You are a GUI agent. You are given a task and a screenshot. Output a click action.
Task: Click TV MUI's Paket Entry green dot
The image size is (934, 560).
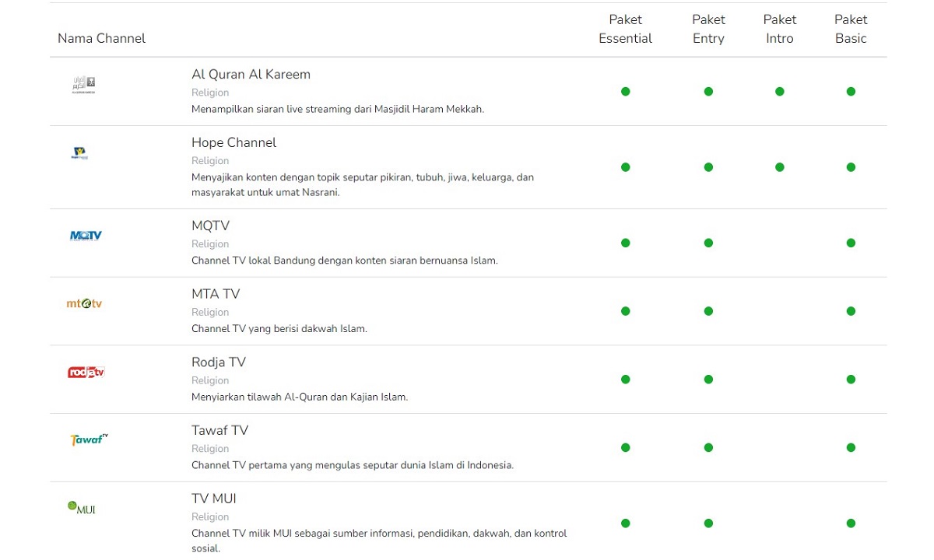click(x=708, y=523)
